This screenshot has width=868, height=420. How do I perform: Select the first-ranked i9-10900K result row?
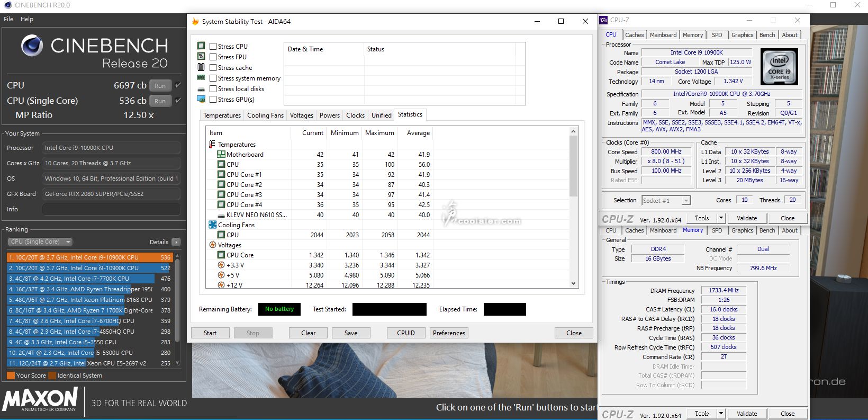[x=89, y=257]
